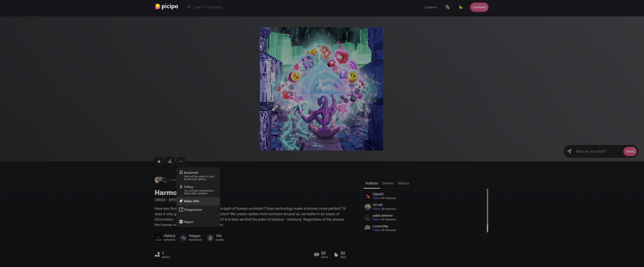Follow the author VV1off
This screenshot has height=267, width=644.
click(376, 209)
